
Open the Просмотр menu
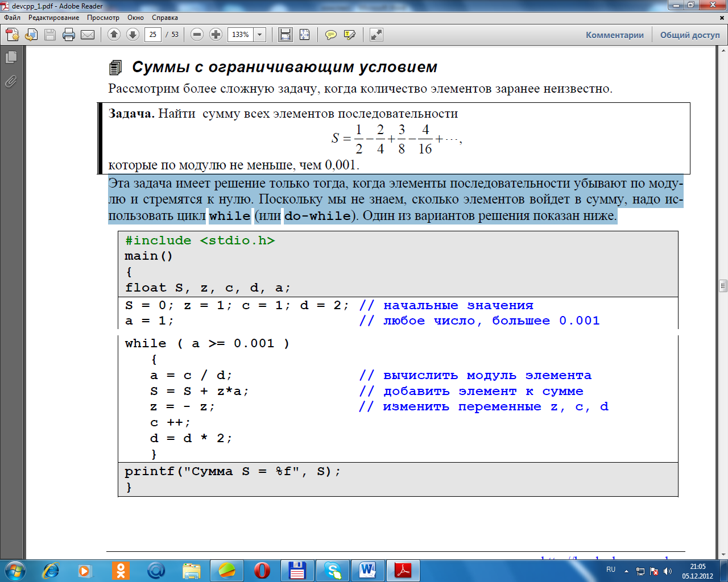[x=103, y=18]
